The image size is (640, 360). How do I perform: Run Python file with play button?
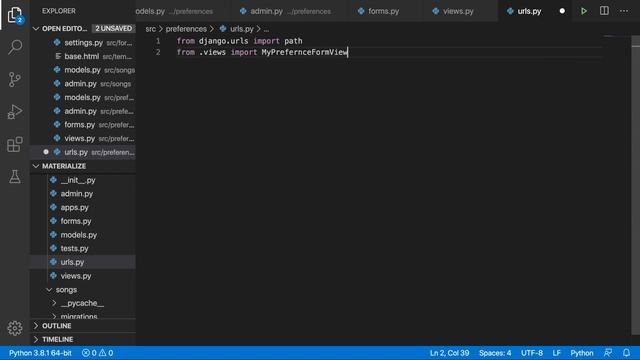tap(584, 11)
